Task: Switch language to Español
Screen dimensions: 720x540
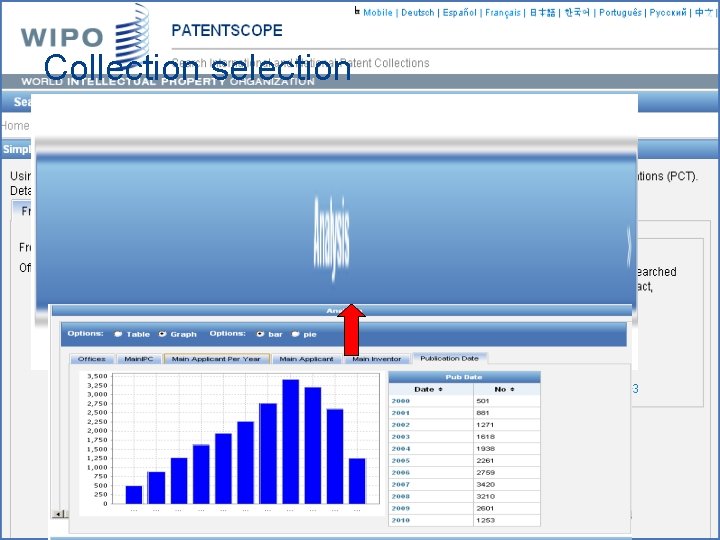Action: point(459,13)
